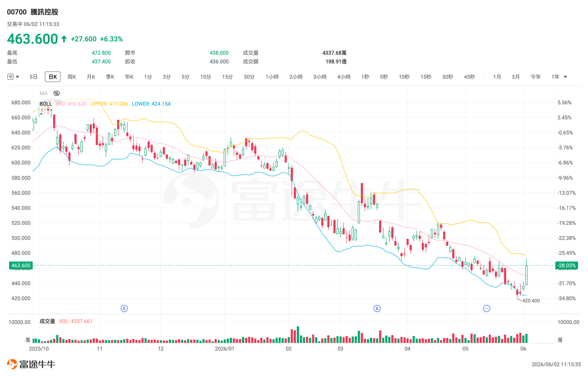Click the BOLL indicator label

coord(46,104)
